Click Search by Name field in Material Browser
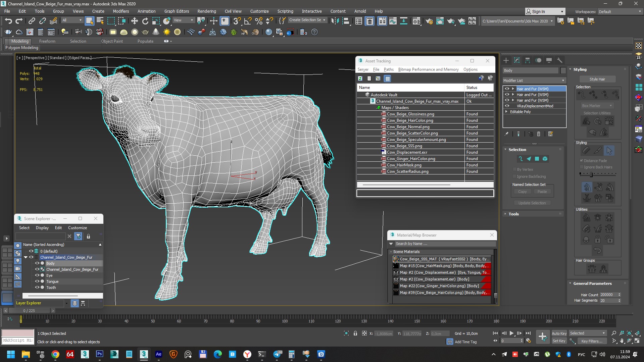644x362 pixels. [x=445, y=244]
